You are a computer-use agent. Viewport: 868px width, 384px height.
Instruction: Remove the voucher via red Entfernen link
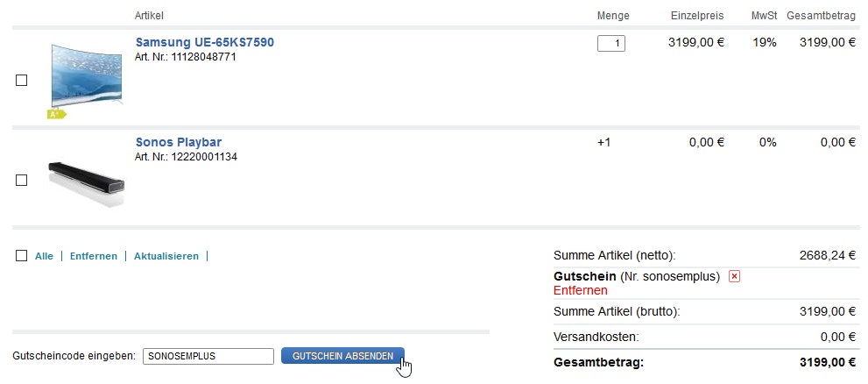(580, 290)
